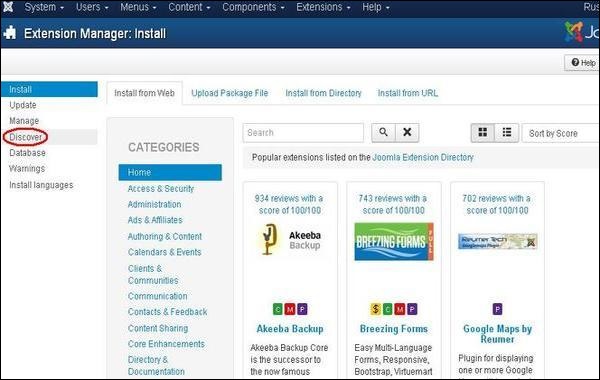Expand the Components menu
This screenshot has height=380, width=600.
click(253, 7)
